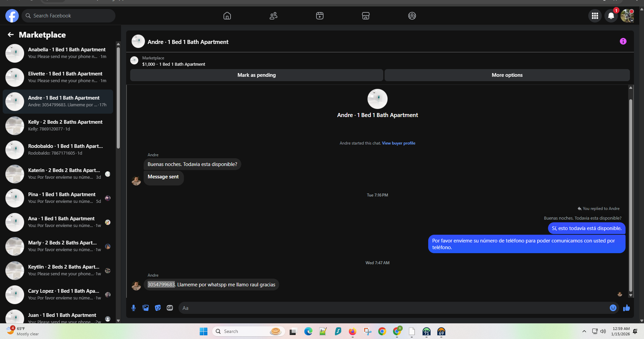Click Andre's large profile picture in chat
The height and width of the screenshot is (339, 644).
pos(378,99)
